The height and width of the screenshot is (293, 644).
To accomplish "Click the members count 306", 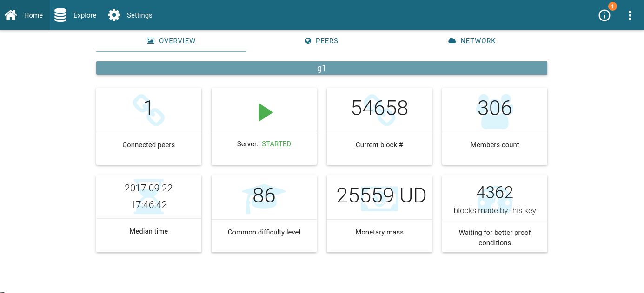I will (495, 108).
